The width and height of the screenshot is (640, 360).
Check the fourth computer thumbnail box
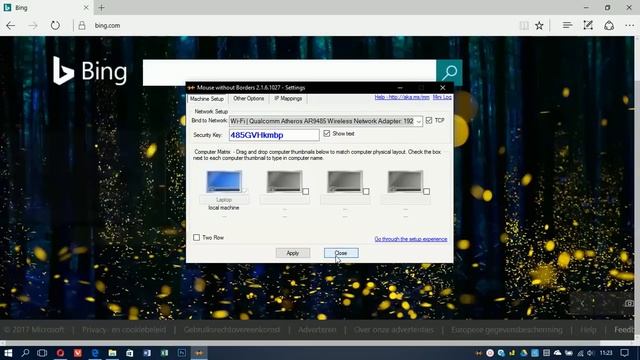[427, 191]
